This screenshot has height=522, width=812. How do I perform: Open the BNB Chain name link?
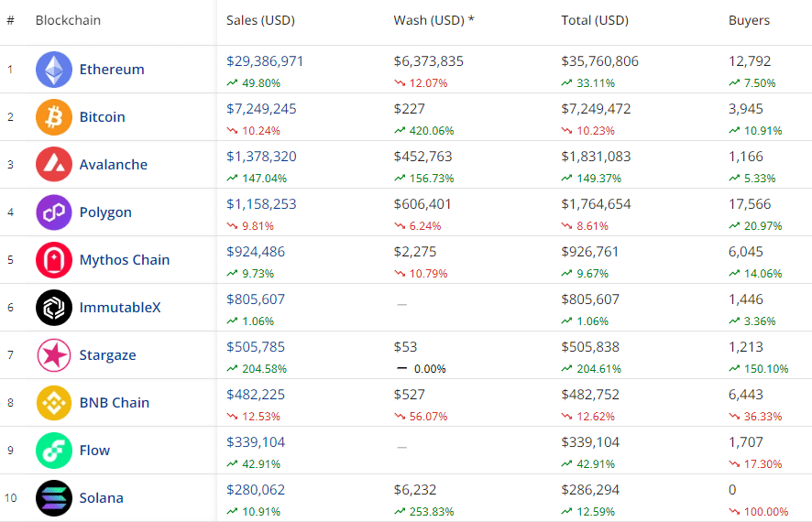tap(115, 403)
